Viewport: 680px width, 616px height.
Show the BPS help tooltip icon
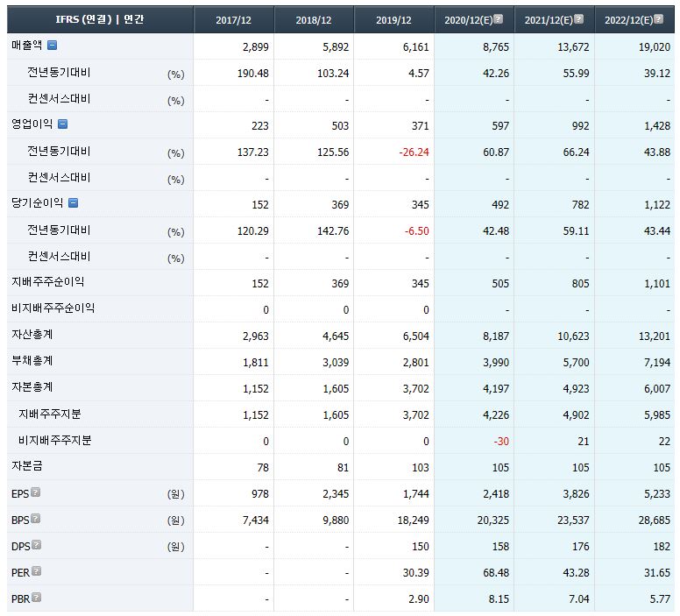coord(36,519)
